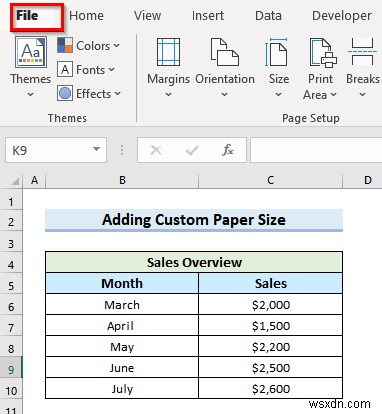The width and height of the screenshot is (382, 414).
Task: Click the Breaks icon
Action: point(362,52)
